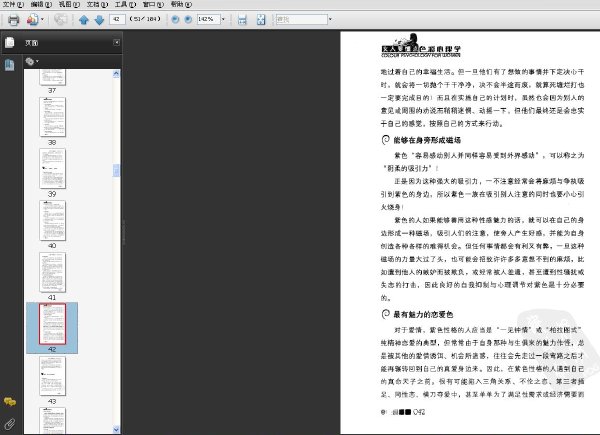
Task: Open the 文件 (File) menu
Action: click(x=13, y=4)
